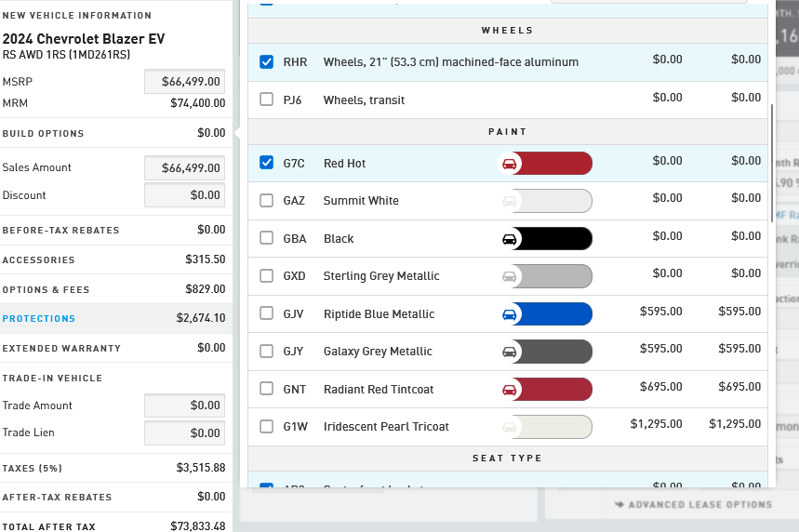Click the Radiant Red Tintcoat label

(x=379, y=390)
